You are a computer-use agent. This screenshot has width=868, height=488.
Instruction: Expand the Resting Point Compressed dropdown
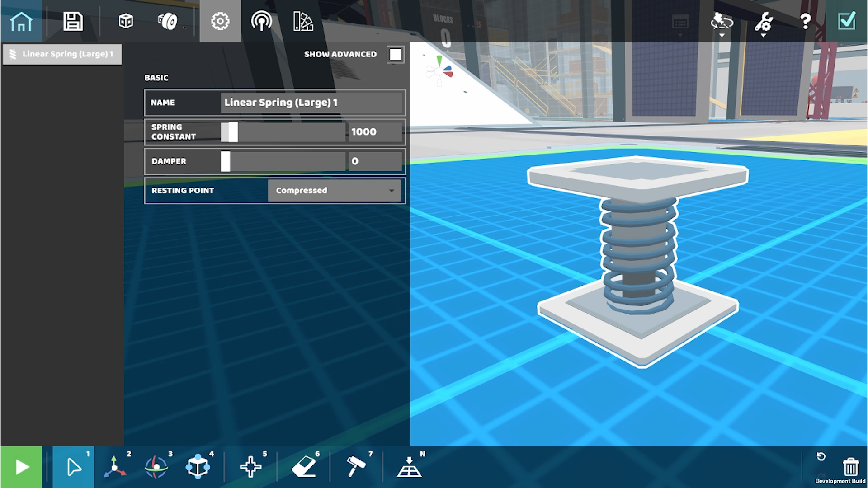tap(335, 191)
